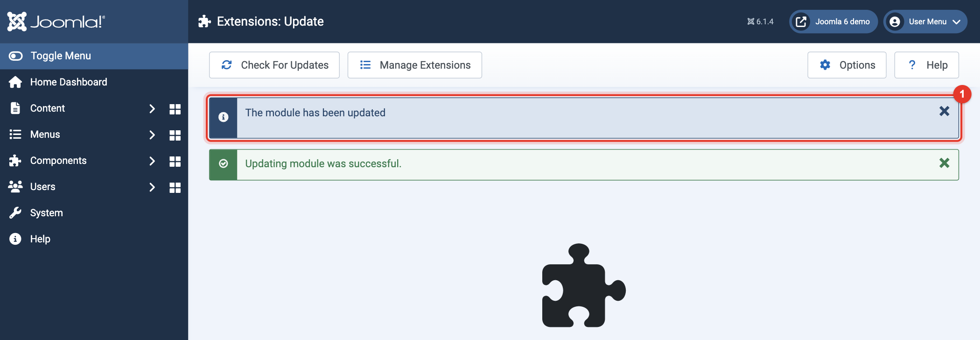Click the Content file icon in sidebar

point(15,108)
